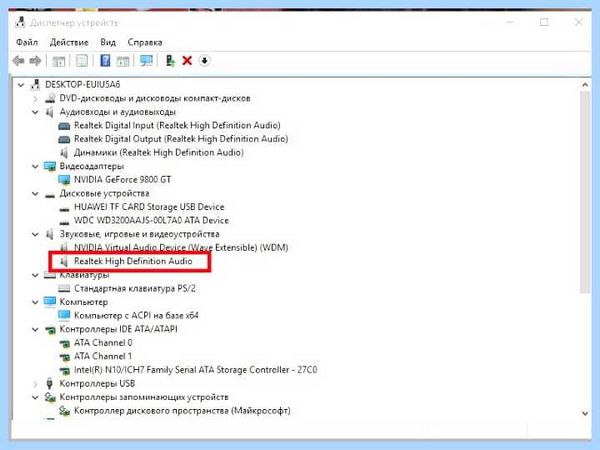Click the Forward arrow toolbar icon

click(x=35, y=60)
